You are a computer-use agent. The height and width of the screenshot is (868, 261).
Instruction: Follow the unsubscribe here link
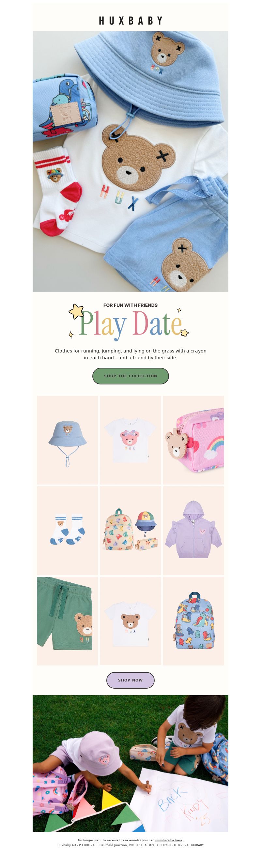tap(169, 840)
